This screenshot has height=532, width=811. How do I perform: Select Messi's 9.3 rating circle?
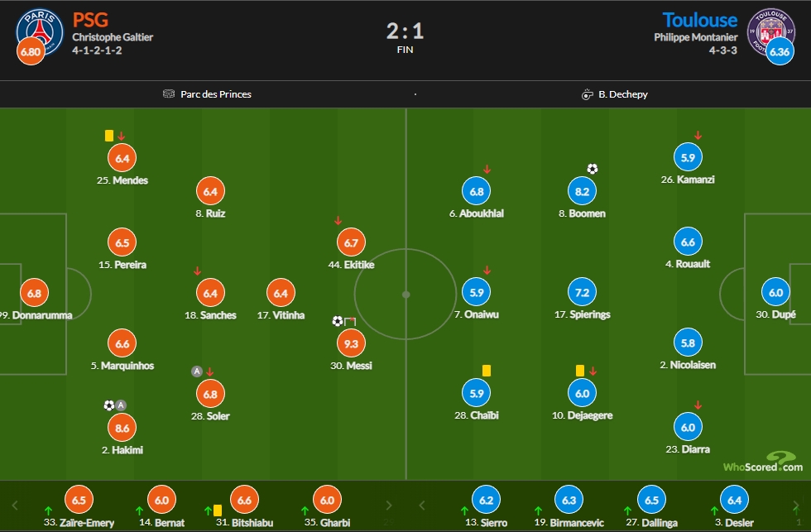(x=351, y=343)
